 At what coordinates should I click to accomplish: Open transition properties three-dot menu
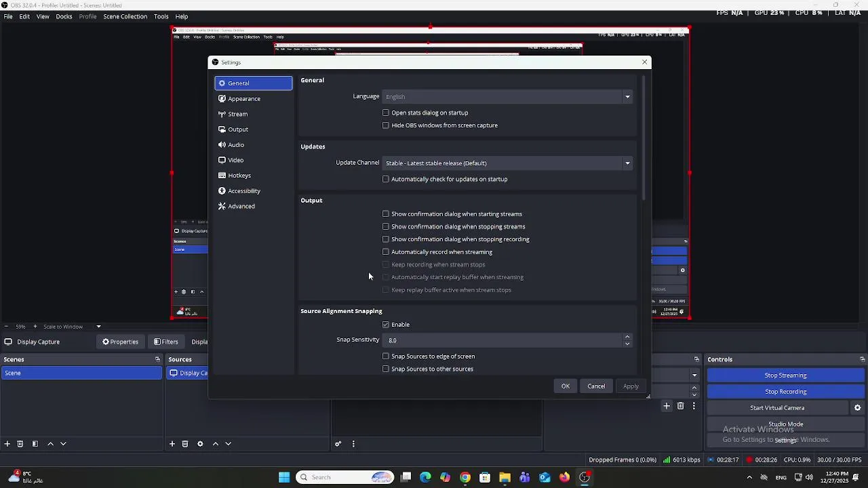pos(694,406)
